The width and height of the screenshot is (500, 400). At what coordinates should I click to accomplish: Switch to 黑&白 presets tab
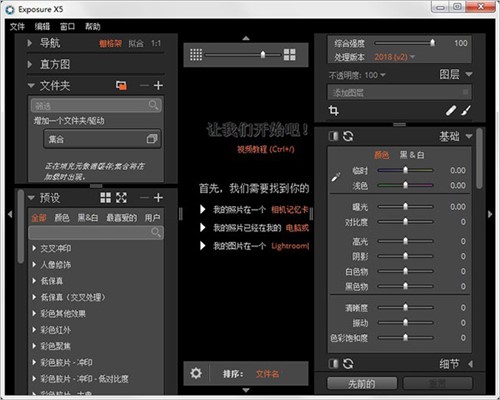tap(88, 218)
